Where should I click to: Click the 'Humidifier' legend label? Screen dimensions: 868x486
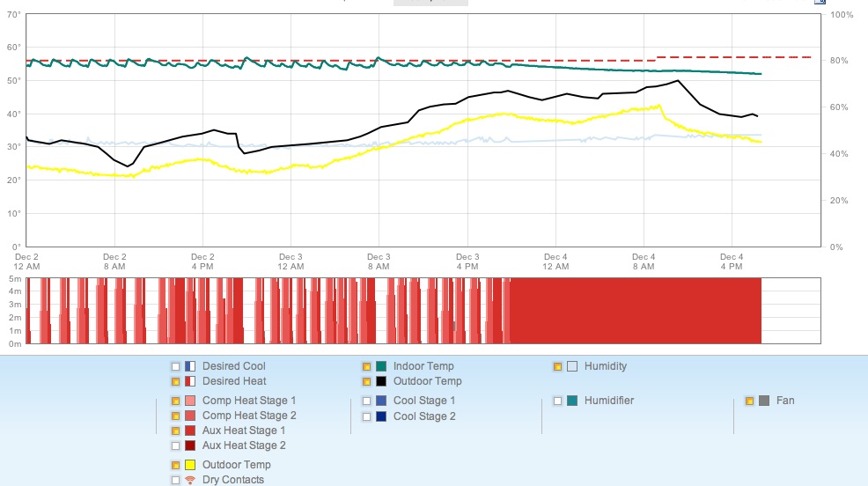click(x=609, y=401)
